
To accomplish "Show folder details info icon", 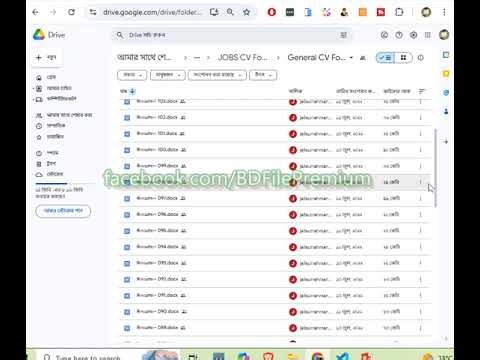I will pyautogui.click(x=421, y=58).
